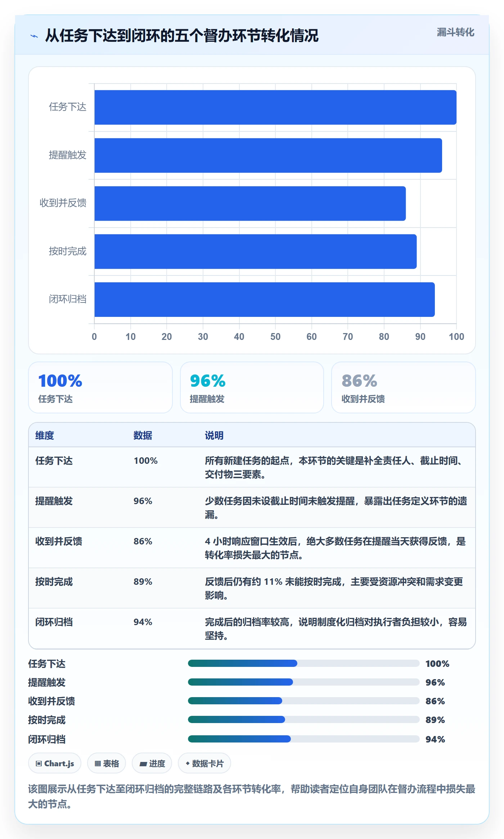Click the card title 从任务下达到闭环的五个督办环节转化情况

182,36
